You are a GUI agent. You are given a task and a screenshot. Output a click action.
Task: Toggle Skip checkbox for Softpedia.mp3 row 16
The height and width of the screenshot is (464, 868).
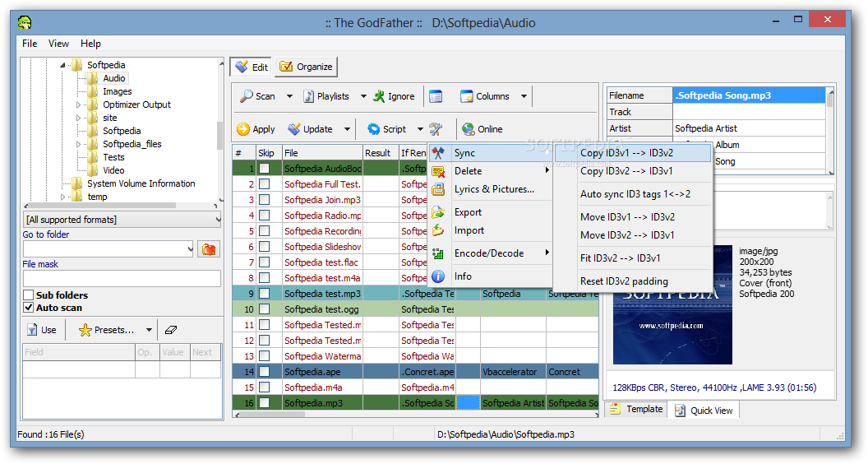265,403
